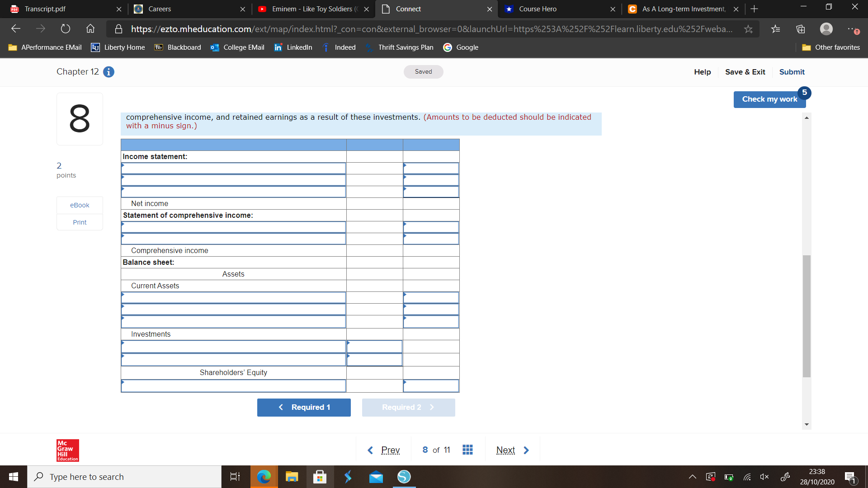Mute the system volume in the tray

click(764, 476)
